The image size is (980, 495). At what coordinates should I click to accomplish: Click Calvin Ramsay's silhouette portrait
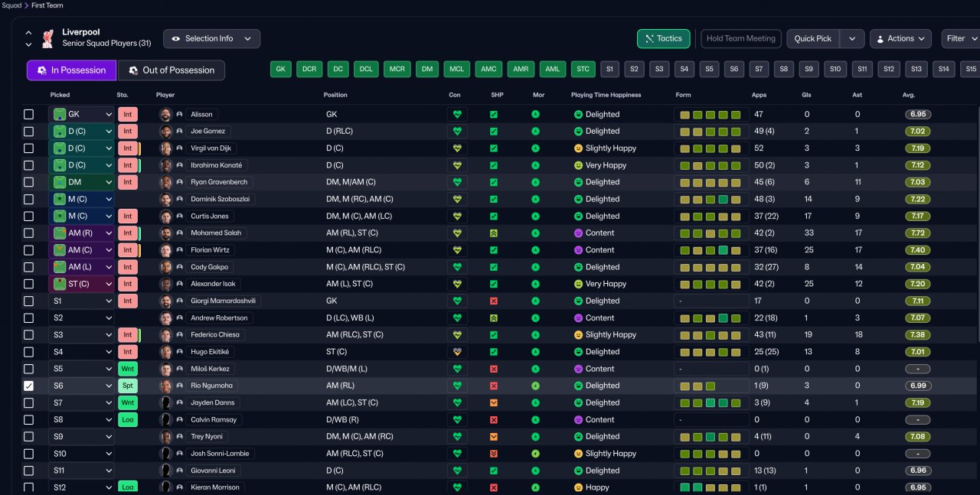point(165,420)
